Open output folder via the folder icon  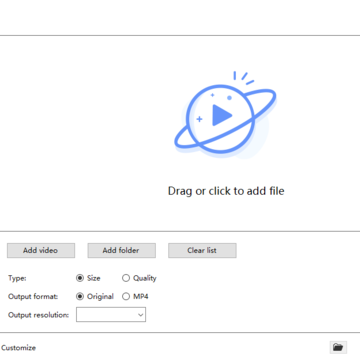[338, 347]
